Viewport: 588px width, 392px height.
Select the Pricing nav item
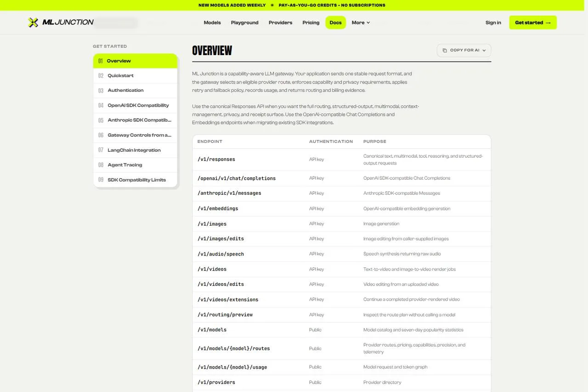click(311, 23)
